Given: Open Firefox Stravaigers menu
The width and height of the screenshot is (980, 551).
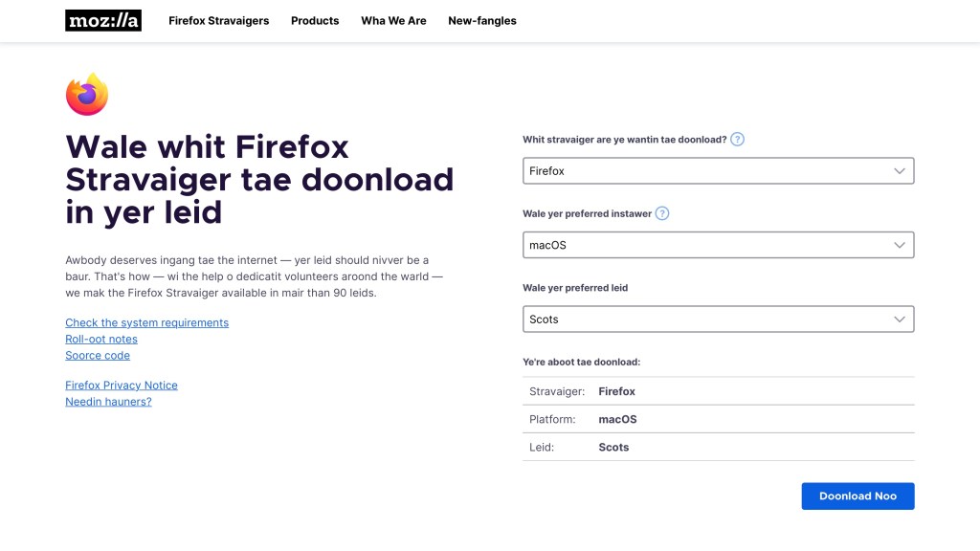Looking at the screenshot, I should coord(218,21).
